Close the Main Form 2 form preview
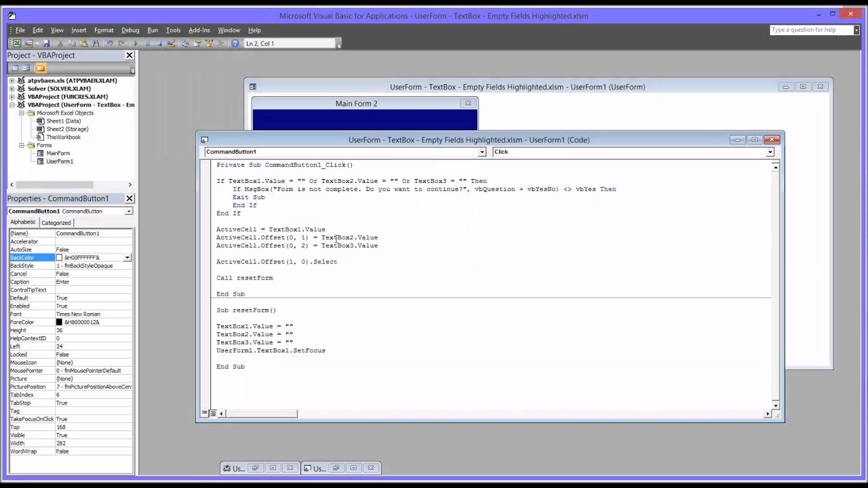868x488 pixels. click(x=468, y=104)
